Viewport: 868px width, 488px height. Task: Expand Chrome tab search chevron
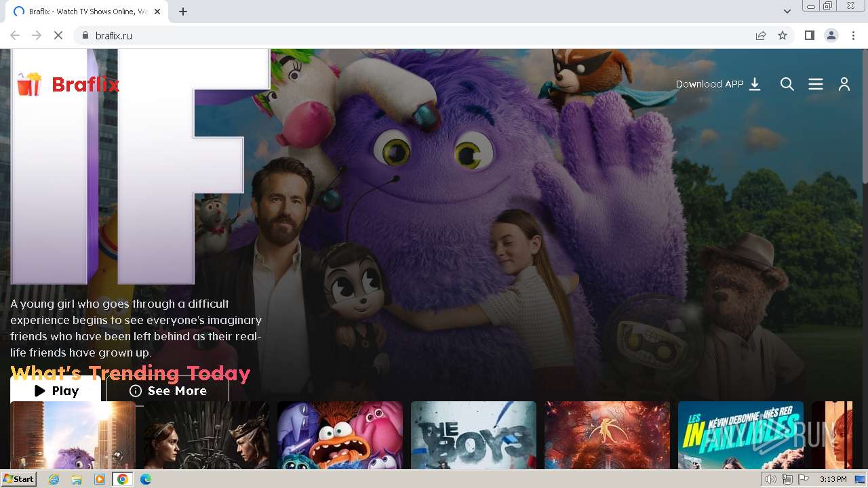point(787,12)
